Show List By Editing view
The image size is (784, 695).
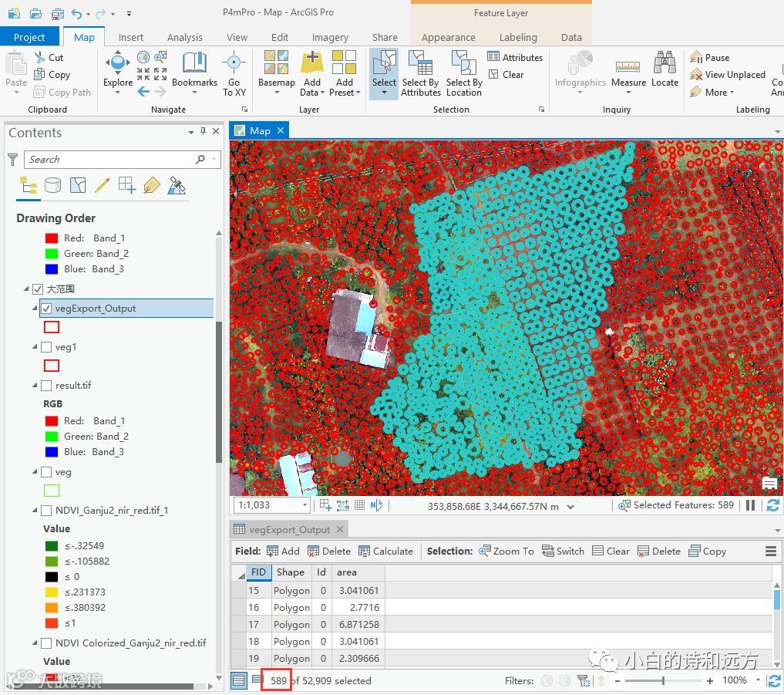coord(102,186)
